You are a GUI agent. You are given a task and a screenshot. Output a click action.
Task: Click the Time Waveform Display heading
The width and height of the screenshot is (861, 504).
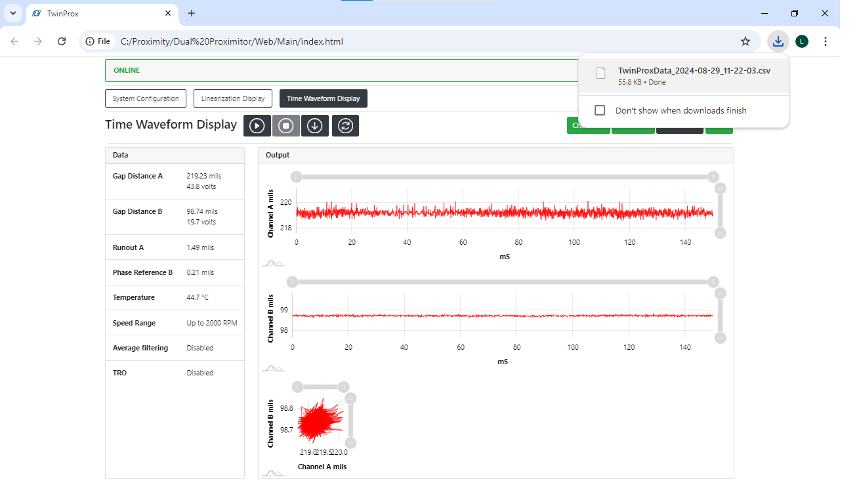coord(171,125)
